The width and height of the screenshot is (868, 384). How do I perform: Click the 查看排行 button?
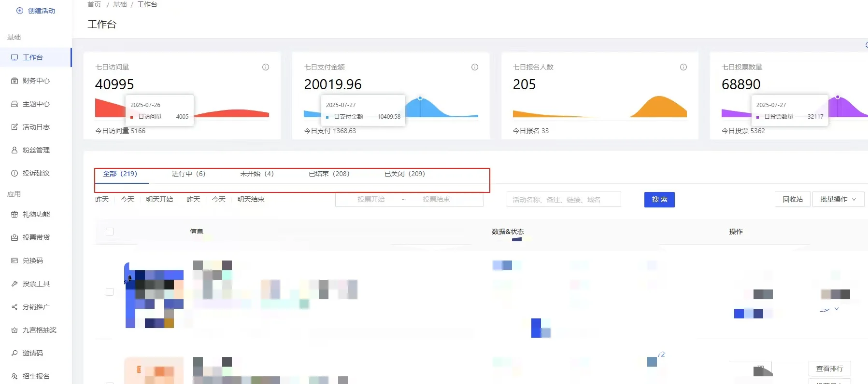[829, 369]
